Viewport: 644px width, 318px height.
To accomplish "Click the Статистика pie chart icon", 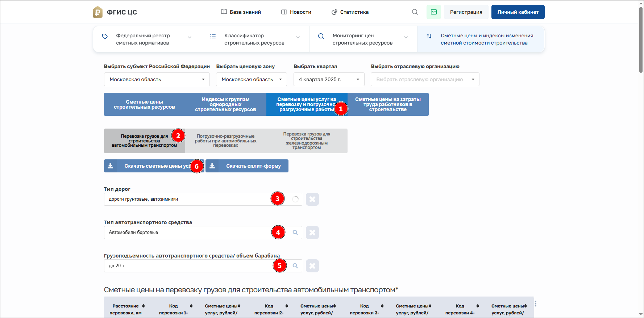I will [x=334, y=12].
